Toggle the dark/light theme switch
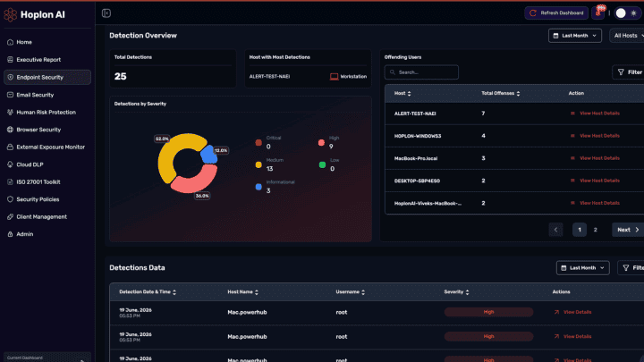Viewport: 644px width, 362px height. (626, 13)
